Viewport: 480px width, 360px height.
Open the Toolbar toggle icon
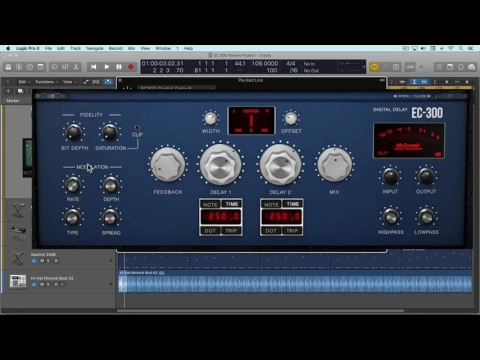tap(40, 67)
